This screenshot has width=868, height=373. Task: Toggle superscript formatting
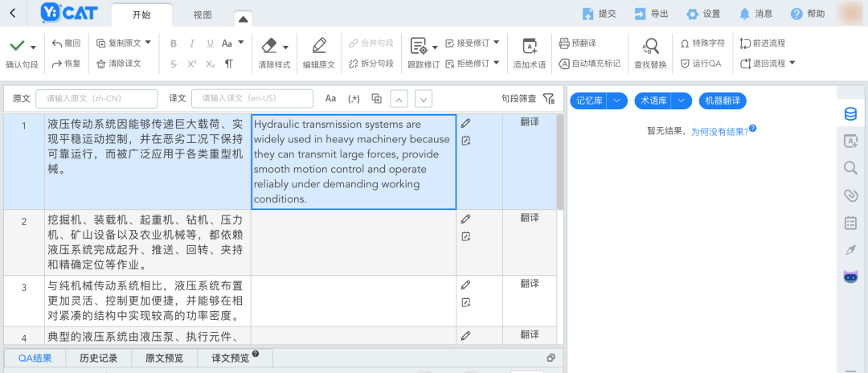[191, 64]
